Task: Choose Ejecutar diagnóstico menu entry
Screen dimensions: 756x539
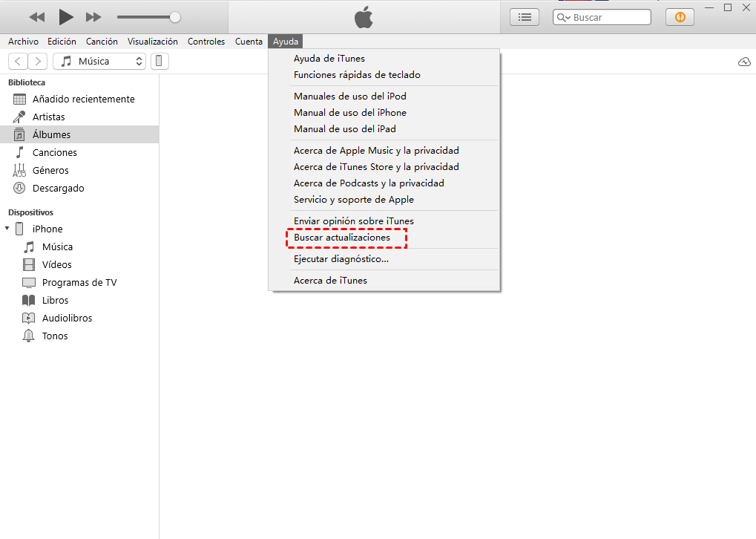Action: (x=341, y=259)
